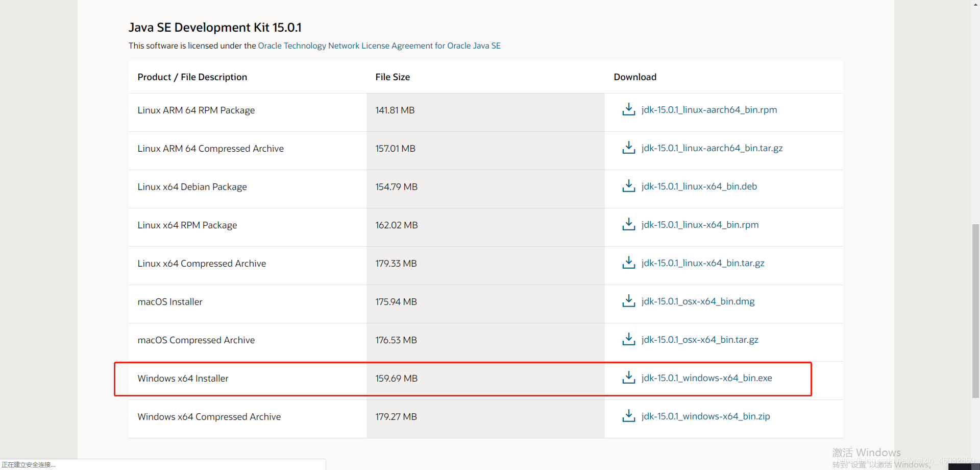The height and width of the screenshot is (470, 980).
Task: Click Windows x64 Installer text
Action: click(x=183, y=379)
